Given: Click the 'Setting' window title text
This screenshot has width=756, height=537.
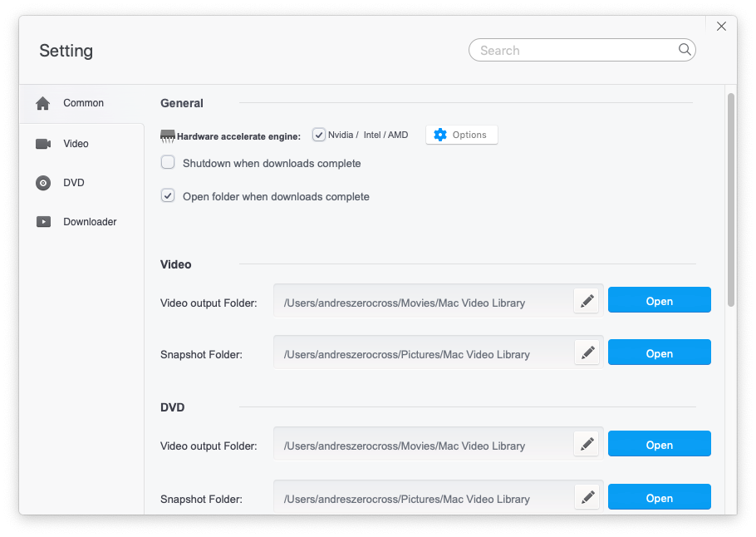Looking at the screenshot, I should pyautogui.click(x=66, y=51).
